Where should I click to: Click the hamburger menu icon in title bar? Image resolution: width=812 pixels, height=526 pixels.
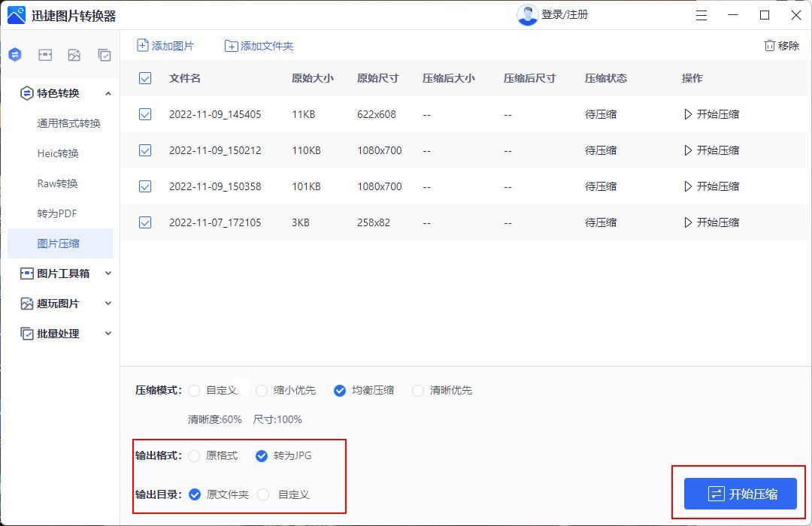point(701,14)
